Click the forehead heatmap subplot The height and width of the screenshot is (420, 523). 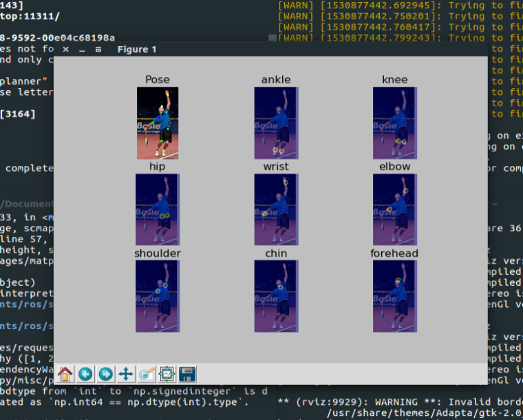coord(395,296)
